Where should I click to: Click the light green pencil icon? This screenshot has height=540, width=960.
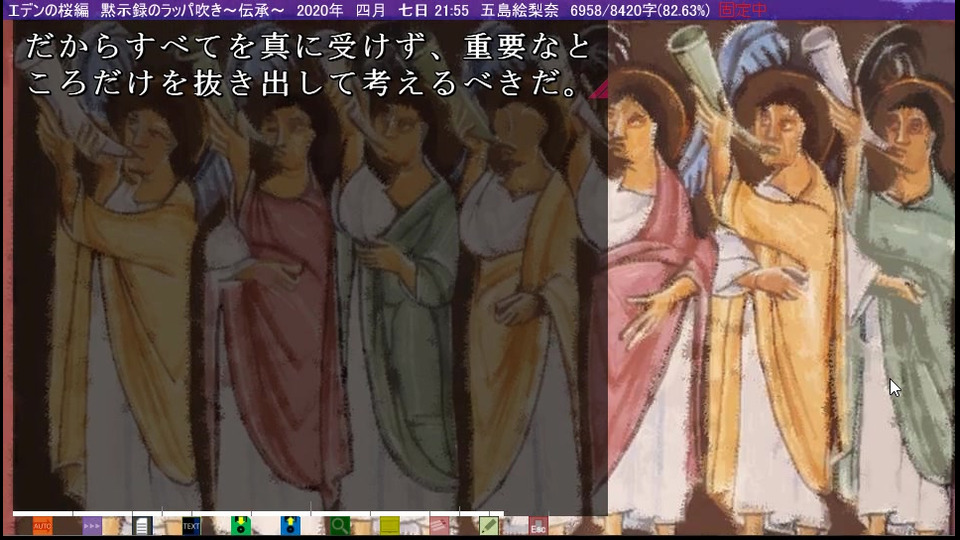click(489, 526)
